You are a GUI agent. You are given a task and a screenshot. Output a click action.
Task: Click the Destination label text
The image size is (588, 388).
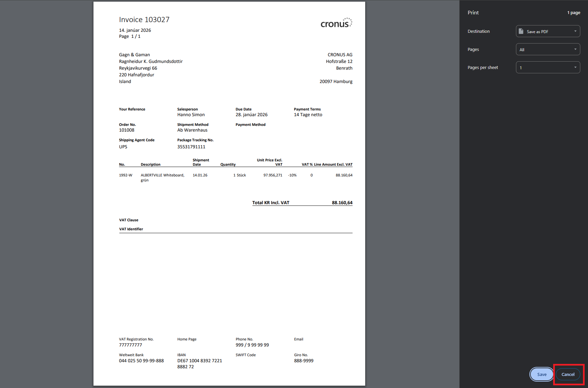click(478, 31)
